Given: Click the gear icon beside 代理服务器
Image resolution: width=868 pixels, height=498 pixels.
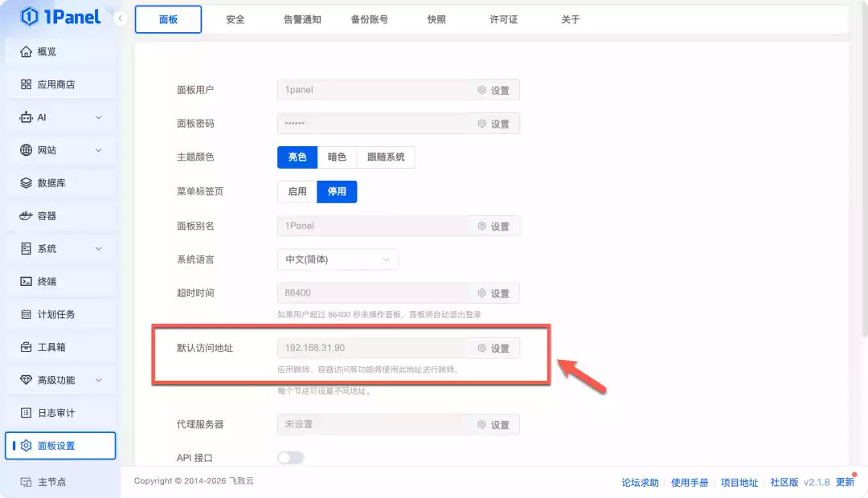Looking at the screenshot, I should [x=483, y=424].
